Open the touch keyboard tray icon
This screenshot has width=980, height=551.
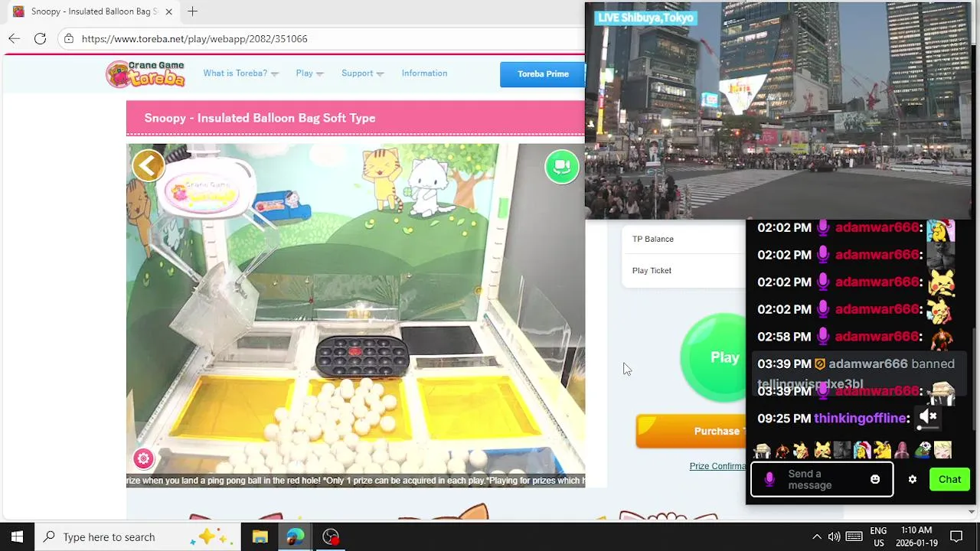coord(854,536)
